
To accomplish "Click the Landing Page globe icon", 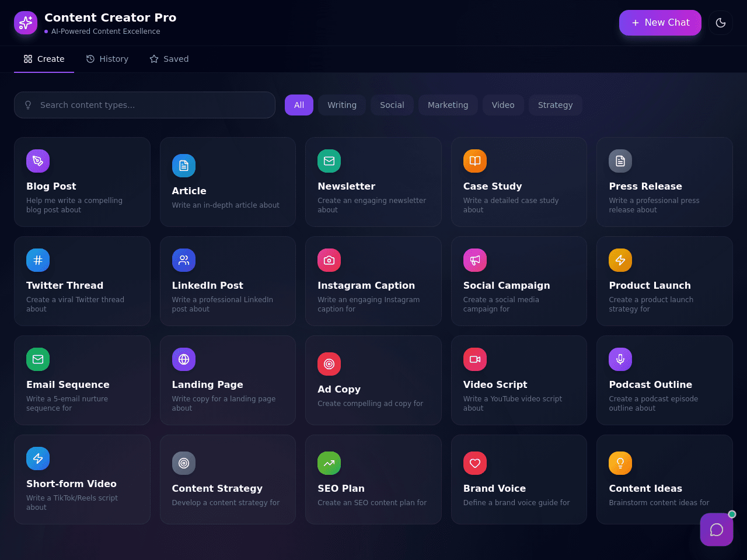I will (x=184, y=359).
